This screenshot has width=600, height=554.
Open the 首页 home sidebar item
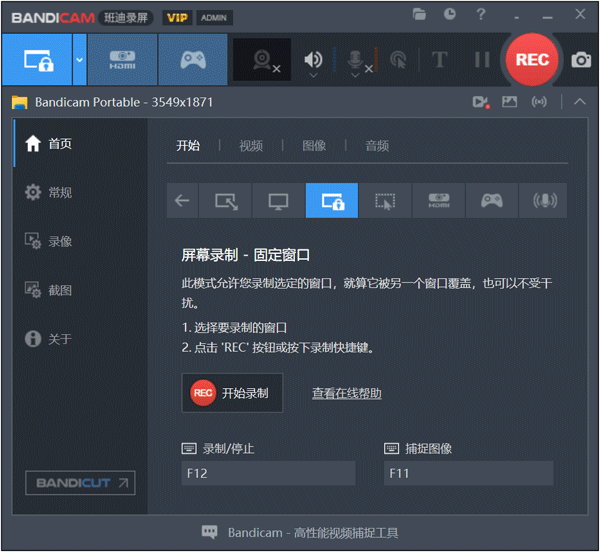tap(80, 143)
